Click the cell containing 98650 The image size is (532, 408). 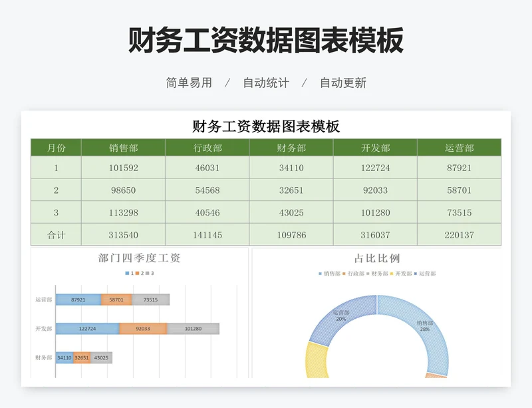pos(123,190)
